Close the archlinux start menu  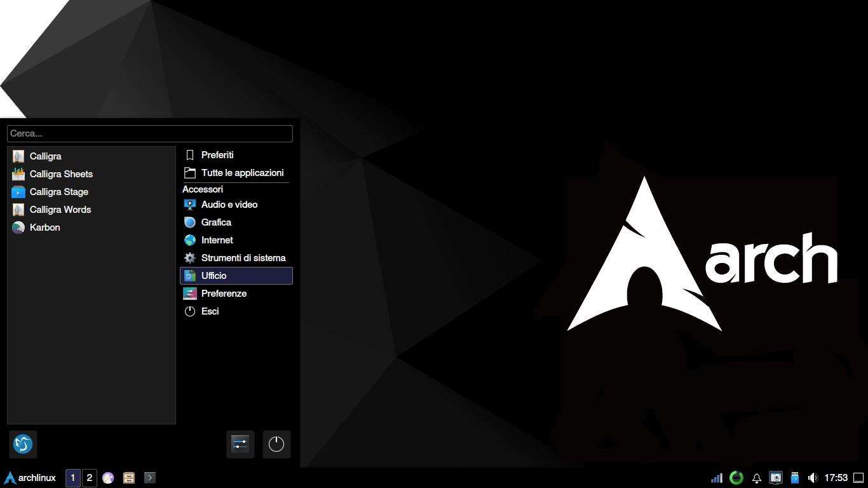(30, 478)
